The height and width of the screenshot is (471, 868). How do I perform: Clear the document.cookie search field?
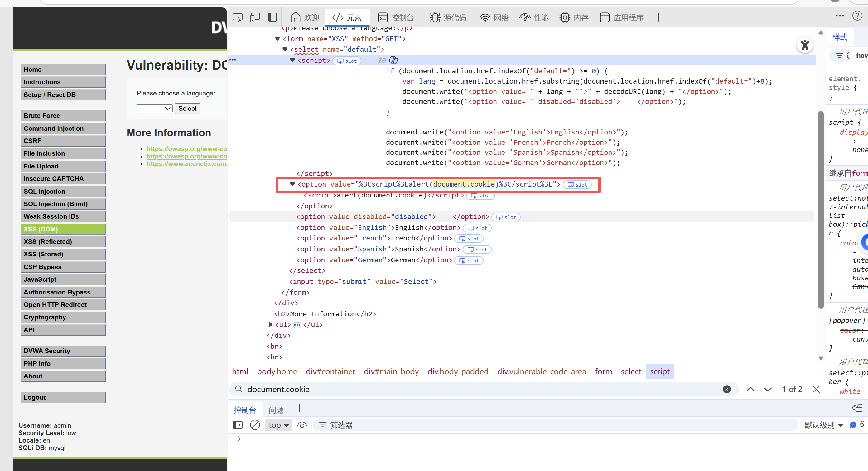pos(726,389)
